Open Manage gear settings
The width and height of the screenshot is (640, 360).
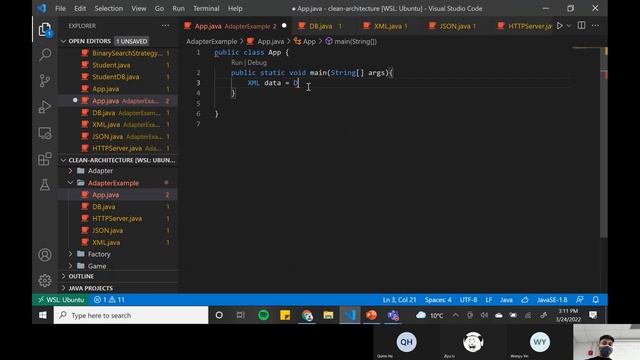(x=45, y=280)
